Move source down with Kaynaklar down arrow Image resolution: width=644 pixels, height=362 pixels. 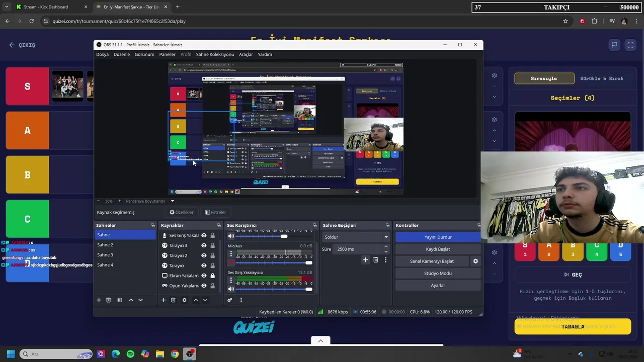(205, 300)
